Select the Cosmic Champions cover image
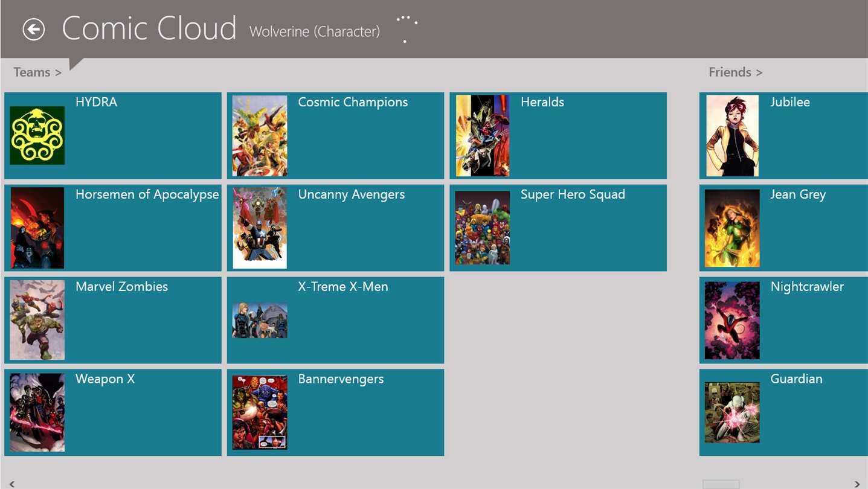 260,136
